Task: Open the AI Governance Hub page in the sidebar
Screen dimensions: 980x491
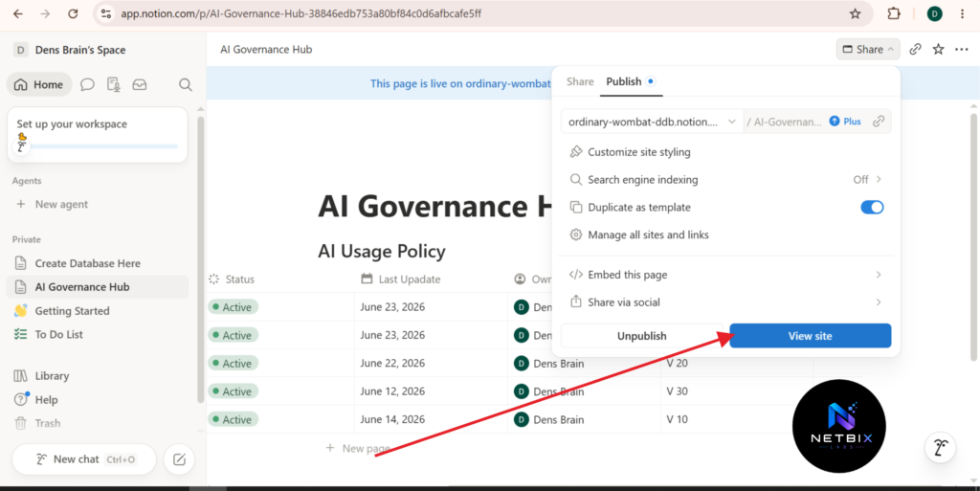Action: (98, 287)
